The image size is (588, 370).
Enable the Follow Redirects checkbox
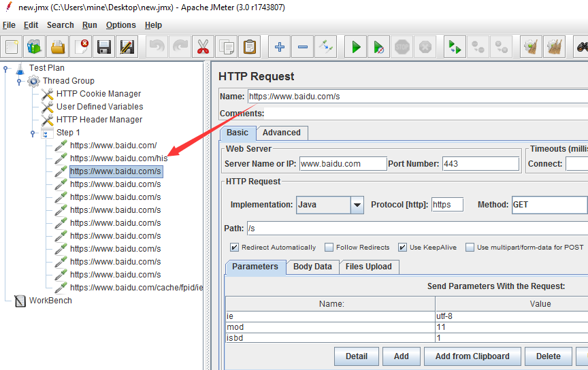pos(329,247)
